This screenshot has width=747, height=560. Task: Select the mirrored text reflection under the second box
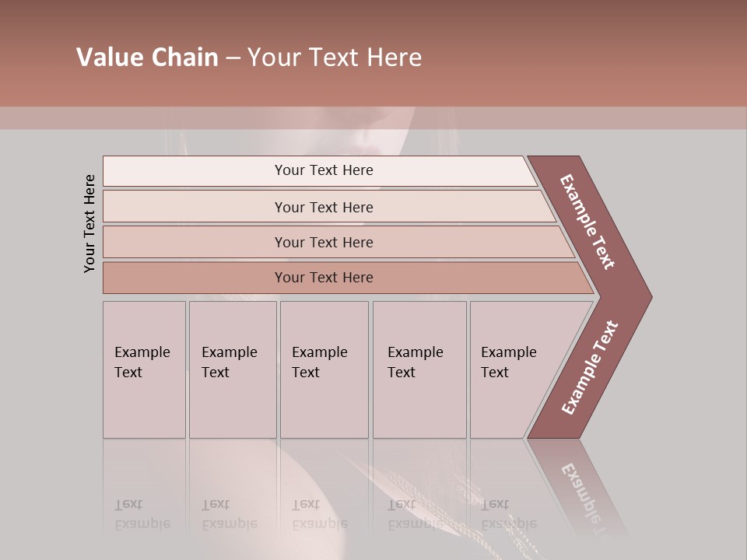[230, 514]
